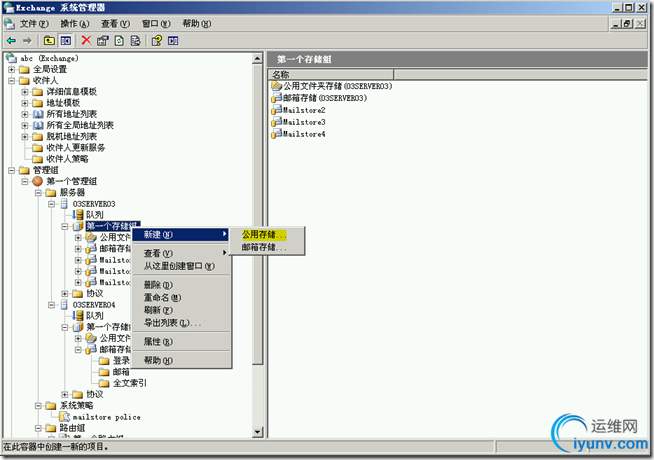Image resolution: width=654 pixels, height=460 pixels.
Task: Click the 公用文件夹存储 (03SERVER03) icon in list
Action: pyautogui.click(x=276, y=86)
